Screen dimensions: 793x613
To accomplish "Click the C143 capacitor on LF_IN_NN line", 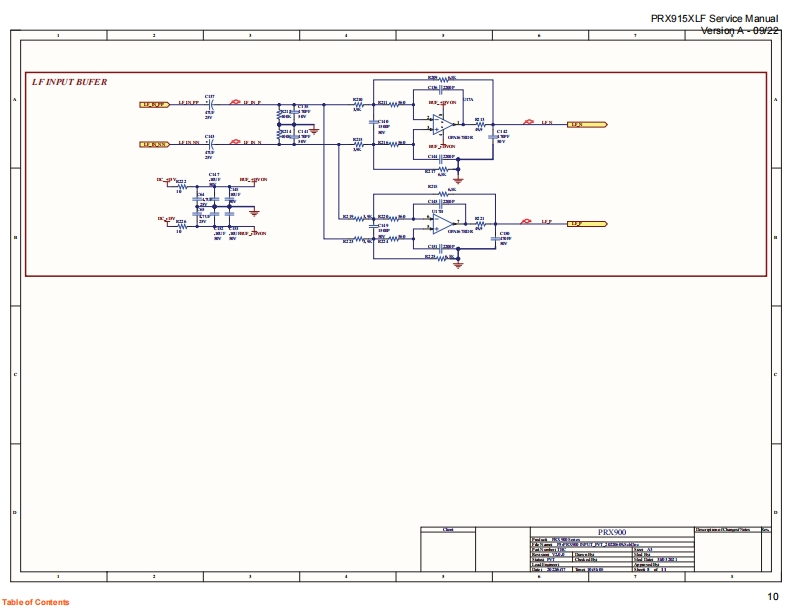I will (210, 145).
